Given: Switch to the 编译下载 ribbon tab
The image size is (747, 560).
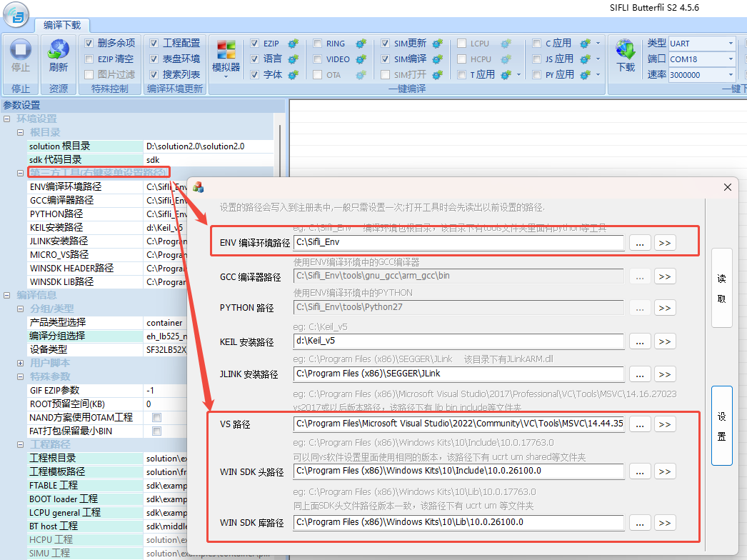Looking at the screenshot, I should tap(62, 24).
